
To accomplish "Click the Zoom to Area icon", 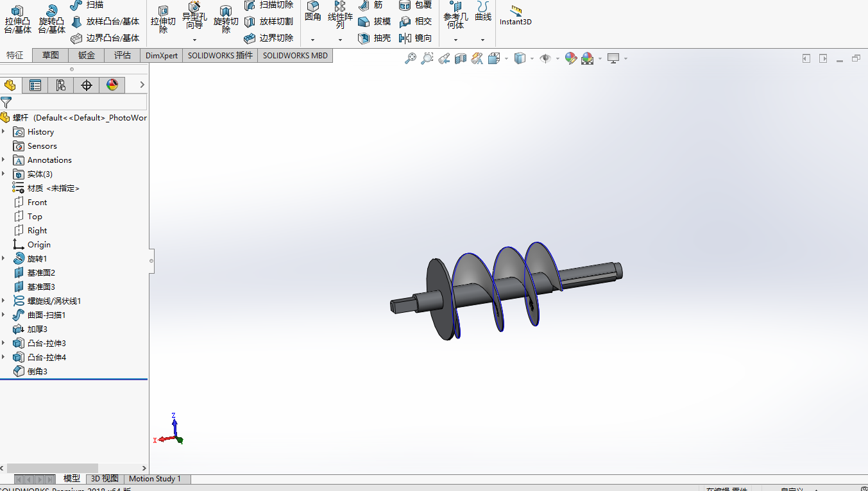I will [x=427, y=58].
